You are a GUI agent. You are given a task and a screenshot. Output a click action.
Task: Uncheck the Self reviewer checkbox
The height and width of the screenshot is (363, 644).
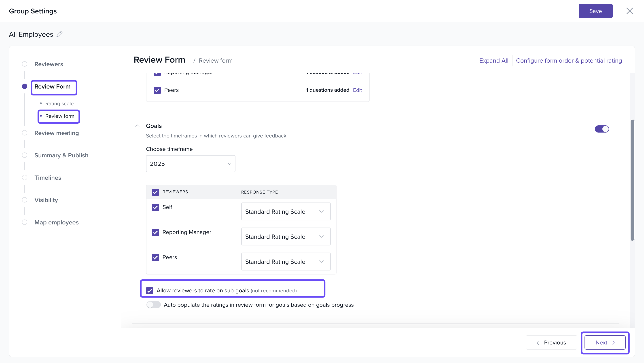(x=155, y=207)
